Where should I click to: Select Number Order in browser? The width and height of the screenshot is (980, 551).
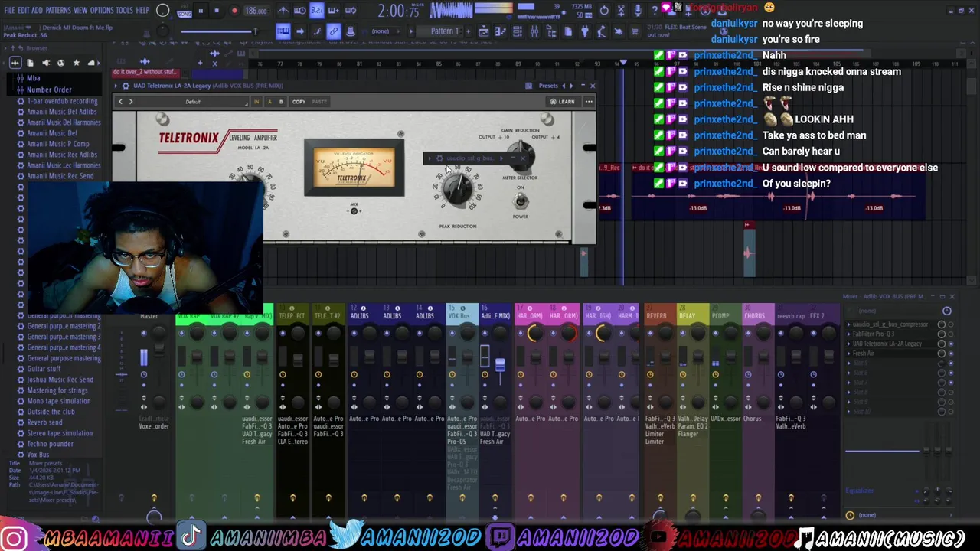point(49,90)
